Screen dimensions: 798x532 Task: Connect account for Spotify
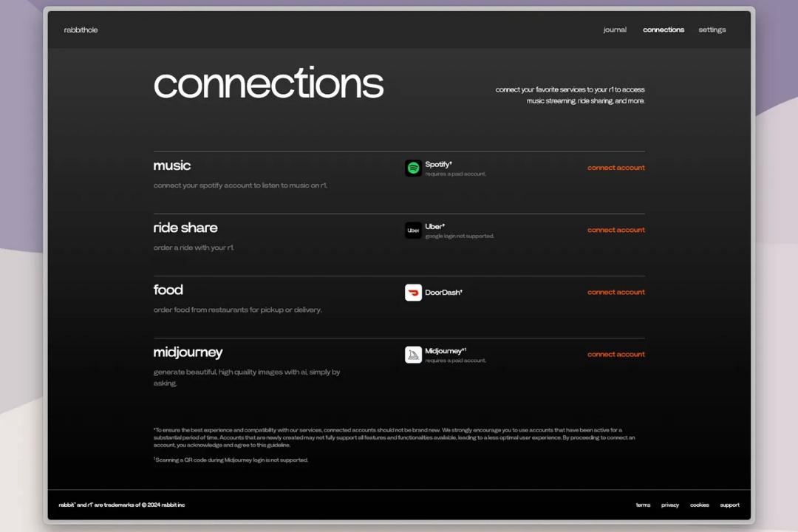(615, 168)
